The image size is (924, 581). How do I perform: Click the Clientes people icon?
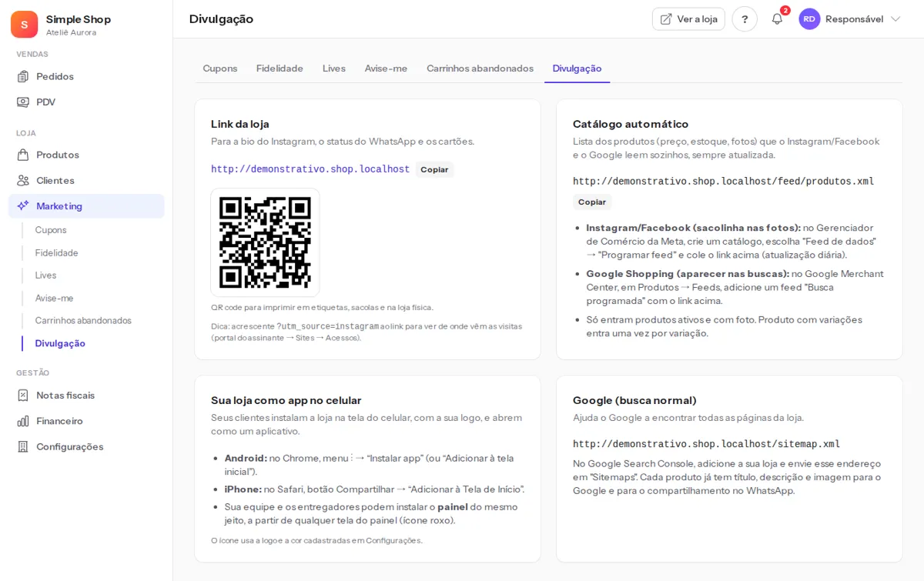tap(23, 180)
